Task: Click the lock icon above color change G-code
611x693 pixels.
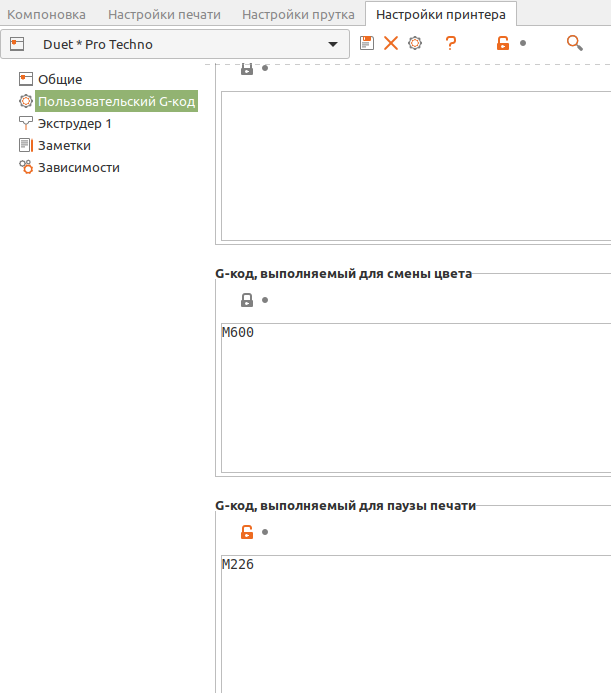Action: coord(247,300)
